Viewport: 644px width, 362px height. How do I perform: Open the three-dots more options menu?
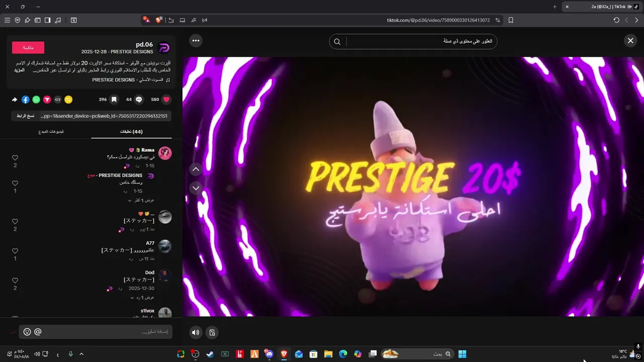[196, 41]
